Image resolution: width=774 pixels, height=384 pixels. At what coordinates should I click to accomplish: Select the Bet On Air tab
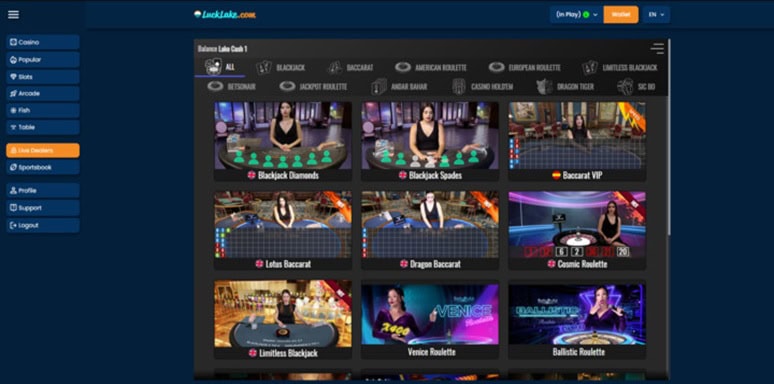tap(232, 86)
